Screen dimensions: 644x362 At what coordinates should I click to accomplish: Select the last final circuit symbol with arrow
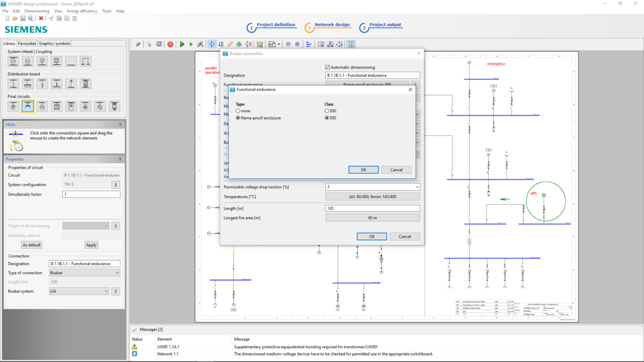coord(114,106)
